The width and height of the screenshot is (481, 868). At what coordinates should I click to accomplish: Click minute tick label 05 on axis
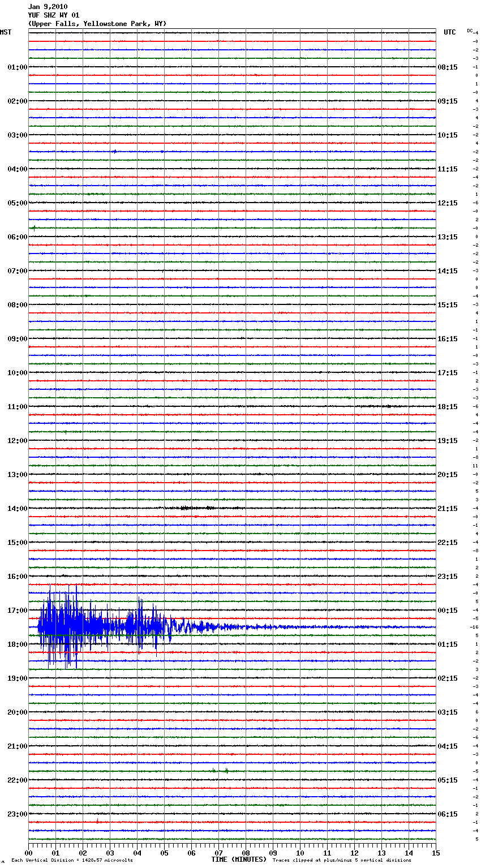(164, 853)
